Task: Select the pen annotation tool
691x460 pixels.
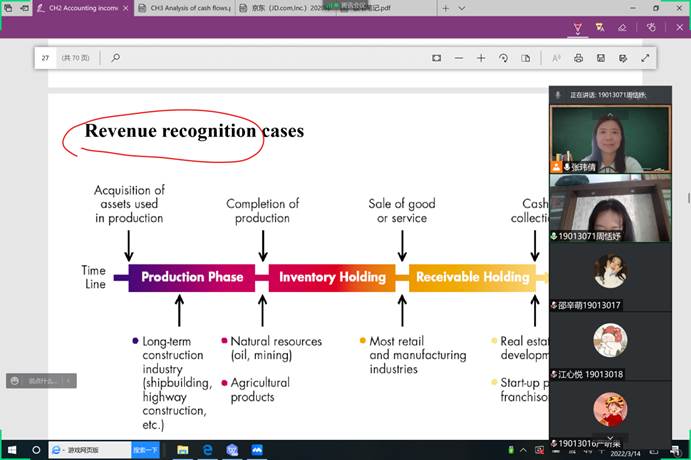Action: point(577,27)
